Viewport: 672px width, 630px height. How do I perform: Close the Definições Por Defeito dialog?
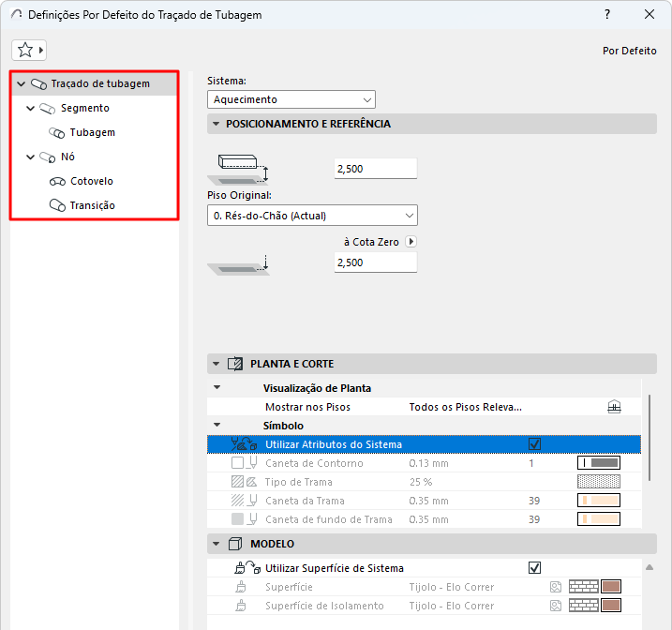coord(650,15)
